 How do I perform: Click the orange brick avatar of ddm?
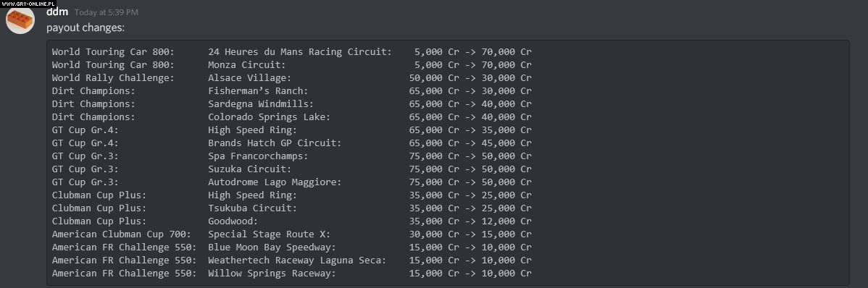pos(20,20)
